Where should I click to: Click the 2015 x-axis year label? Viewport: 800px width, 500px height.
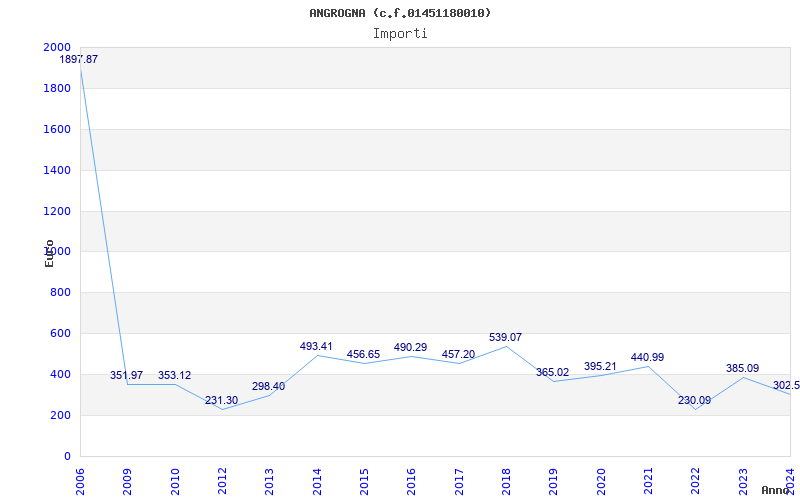[x=364, y=481]
